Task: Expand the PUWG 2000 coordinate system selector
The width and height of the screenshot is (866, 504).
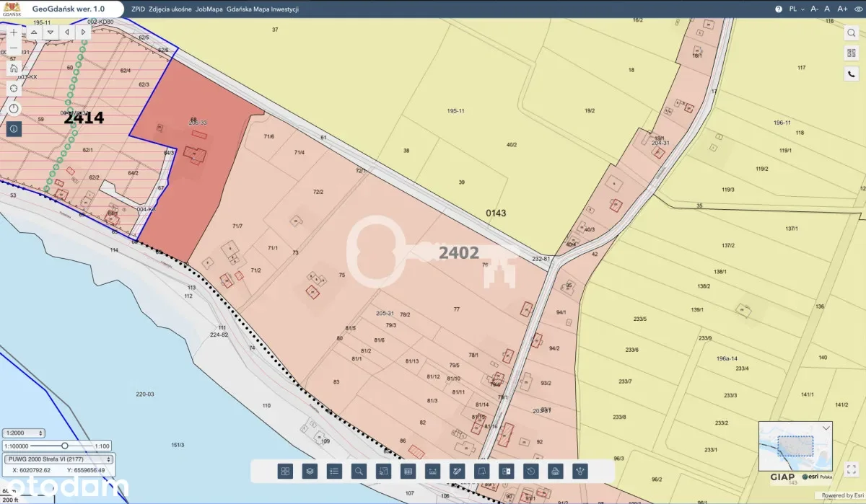Action: point(58,459)
